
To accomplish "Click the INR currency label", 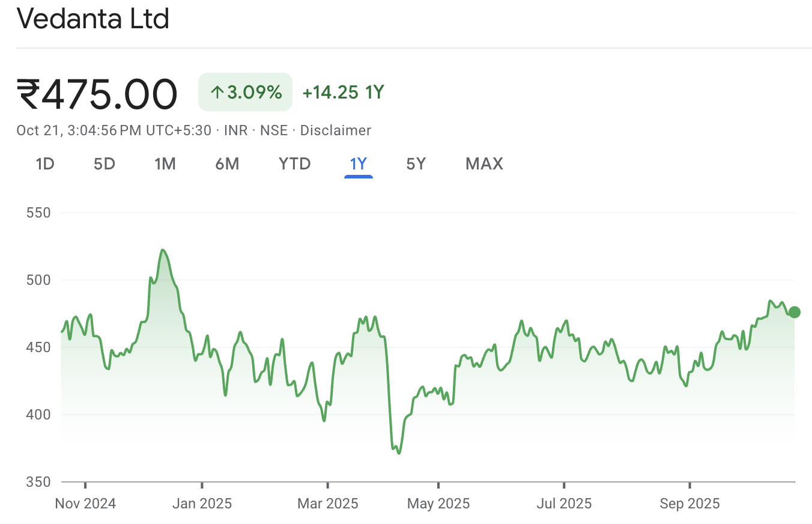I will pos(235,130).
